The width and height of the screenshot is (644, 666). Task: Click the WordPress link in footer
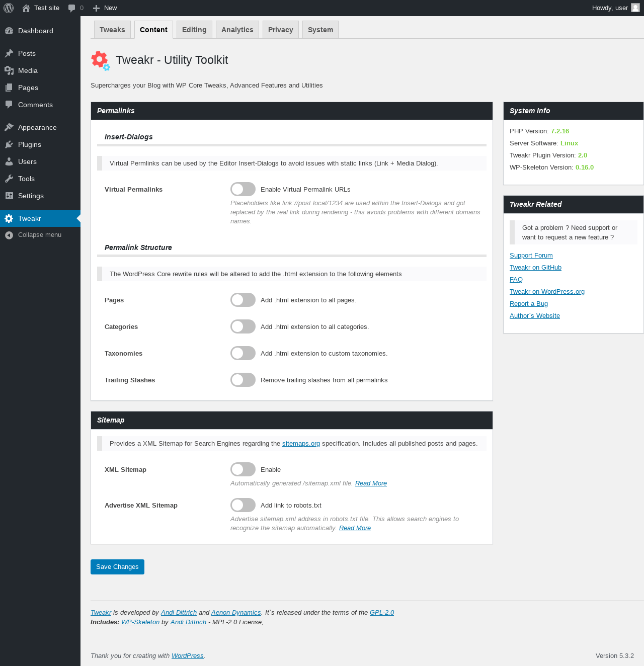point(188,656)
